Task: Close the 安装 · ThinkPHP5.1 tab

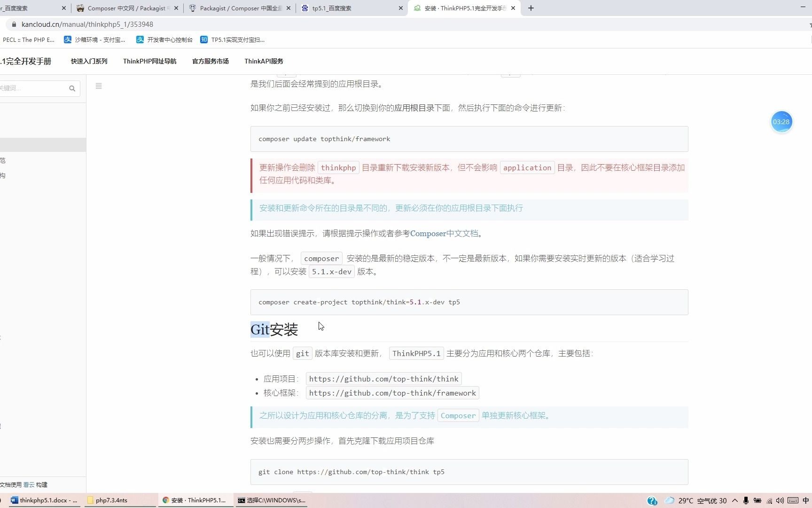Action: (x=513, y=8)
